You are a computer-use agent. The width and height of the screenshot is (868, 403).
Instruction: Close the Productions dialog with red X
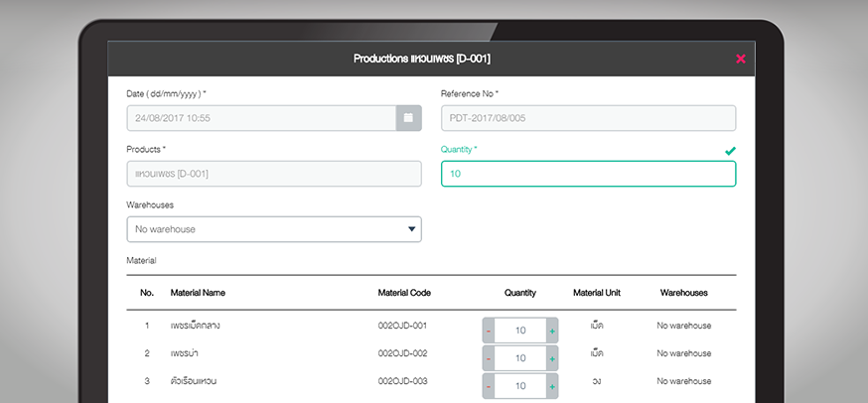(741, 59)
